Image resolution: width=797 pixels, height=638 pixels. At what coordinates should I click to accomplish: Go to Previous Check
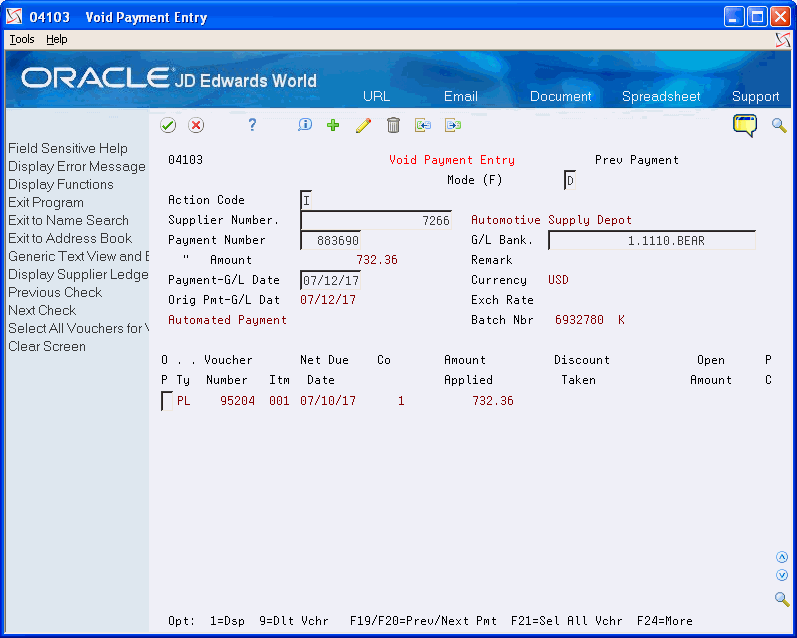coord(55,292)
